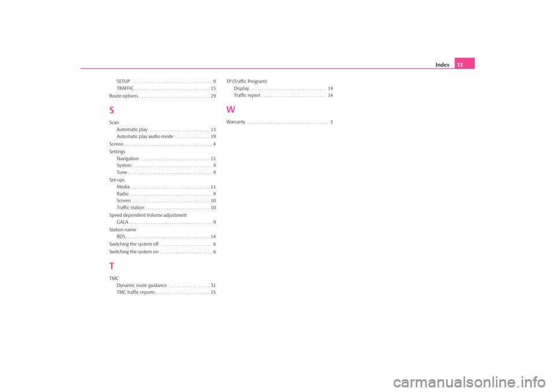The image size is (555, 392).
Task: Click TMC traffic reports entry
Action: click(x=135, y=293)
